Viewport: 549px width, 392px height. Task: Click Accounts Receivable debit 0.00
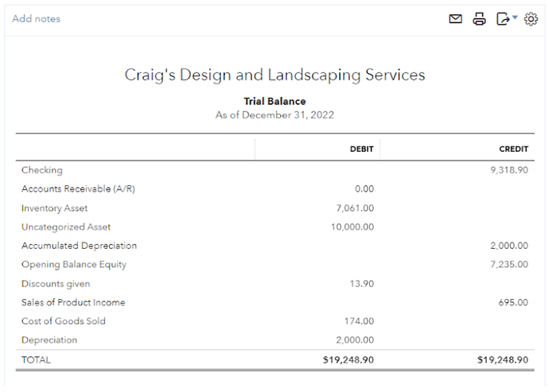pyautogui.click(x=364, y=189)
